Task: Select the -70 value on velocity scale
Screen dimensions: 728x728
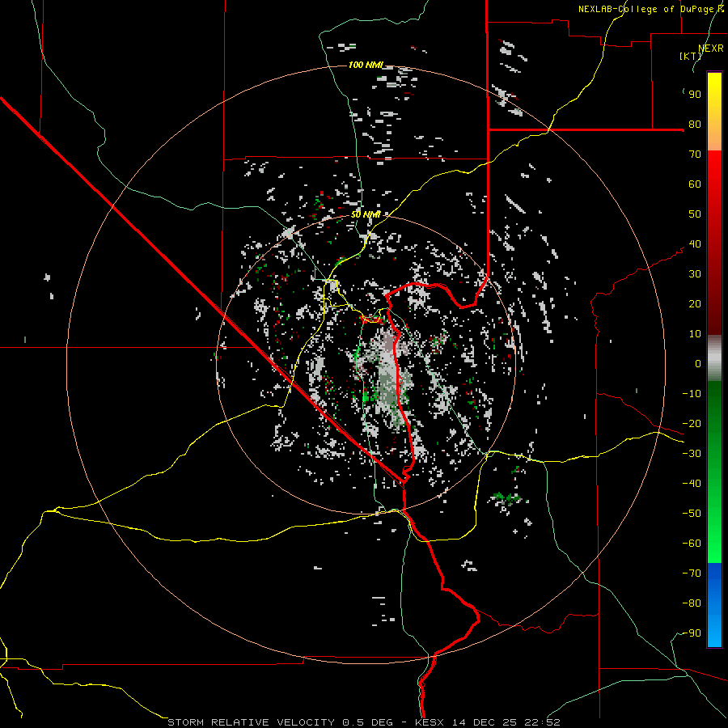Action: (x=692, y=574)
